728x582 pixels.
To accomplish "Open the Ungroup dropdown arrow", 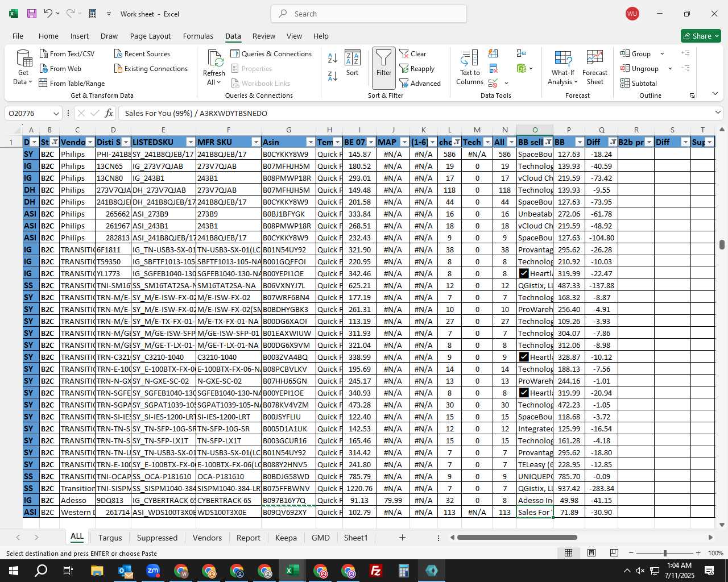I will (670, 68).
